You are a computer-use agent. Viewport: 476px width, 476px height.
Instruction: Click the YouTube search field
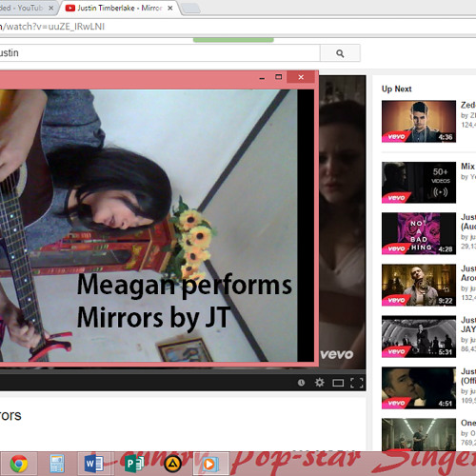click(160, 53)
